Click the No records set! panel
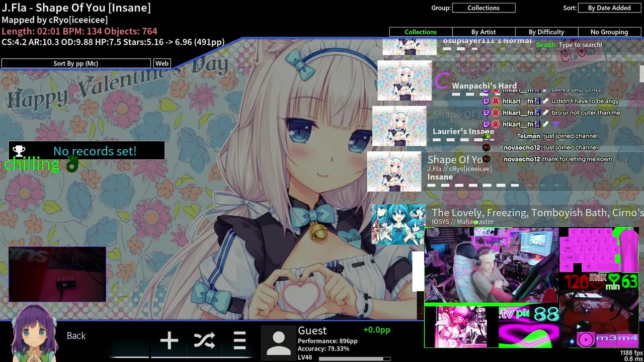This screenshot has height=362, width=644. 87,151
